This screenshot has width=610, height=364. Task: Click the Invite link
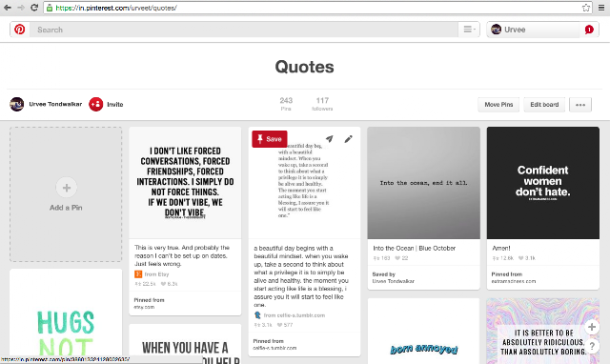coord(114,104)
